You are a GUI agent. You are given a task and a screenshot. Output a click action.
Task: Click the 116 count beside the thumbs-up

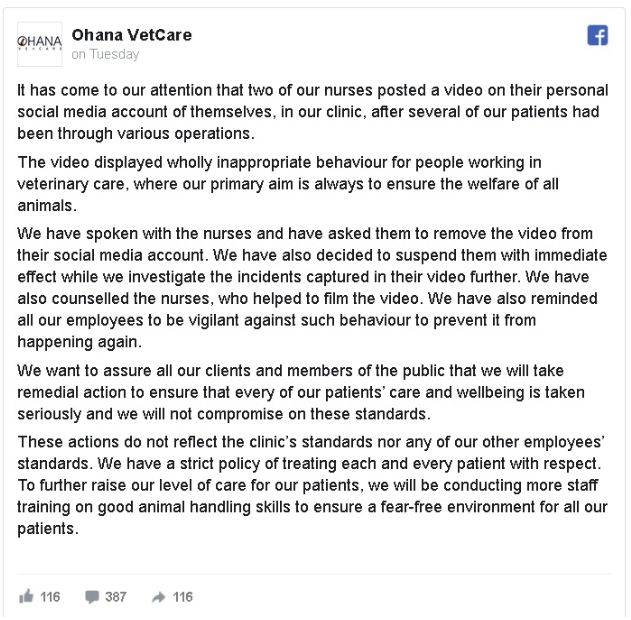click(x=50, y=597)
